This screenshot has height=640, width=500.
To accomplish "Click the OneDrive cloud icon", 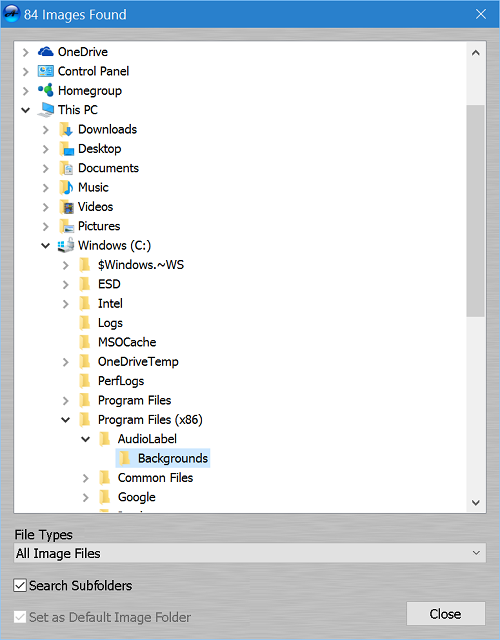I will 45,52.
